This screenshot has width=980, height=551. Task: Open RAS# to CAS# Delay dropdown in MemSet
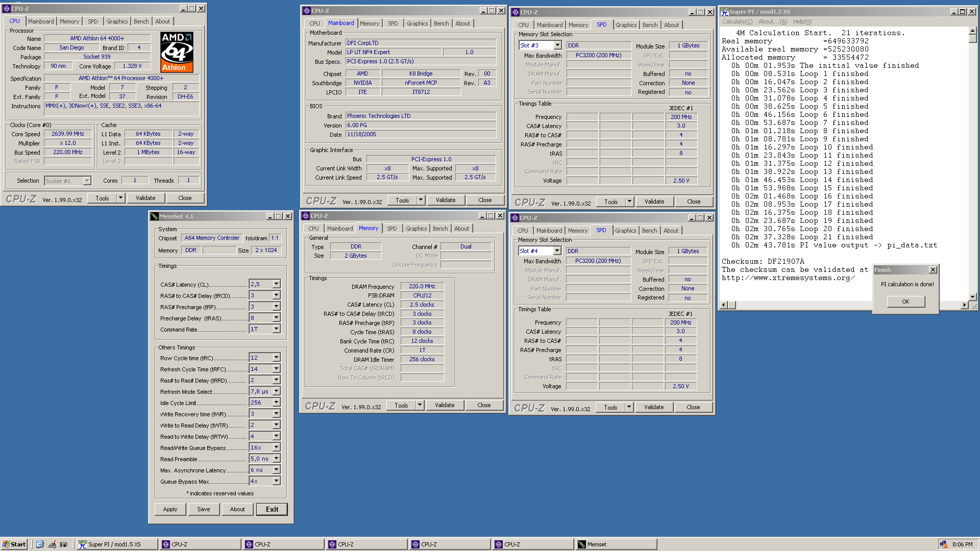(276, 295)
